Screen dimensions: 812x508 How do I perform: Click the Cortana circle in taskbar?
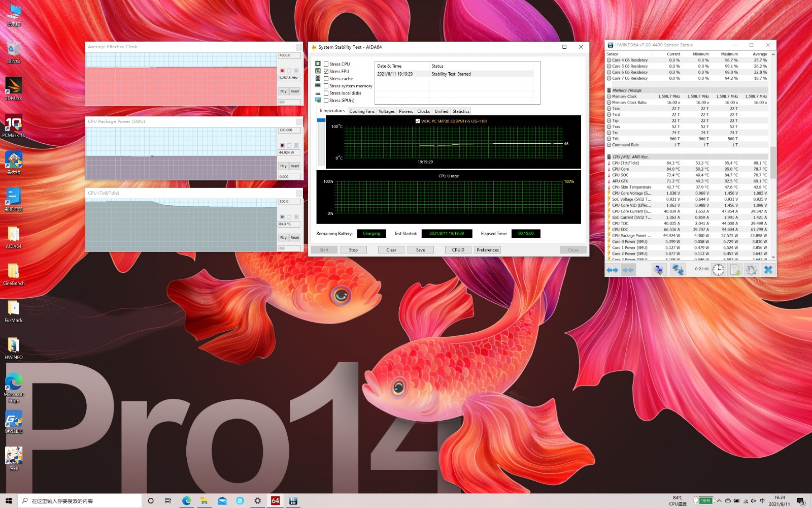(151, 501)
